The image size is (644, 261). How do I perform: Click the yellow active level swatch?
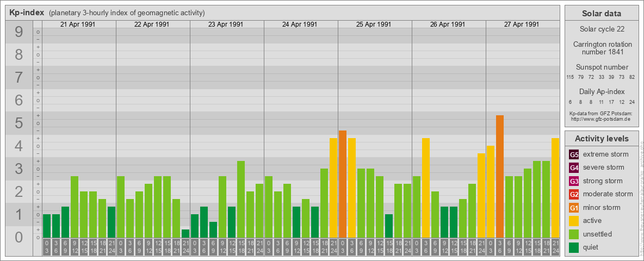[574, 221]
